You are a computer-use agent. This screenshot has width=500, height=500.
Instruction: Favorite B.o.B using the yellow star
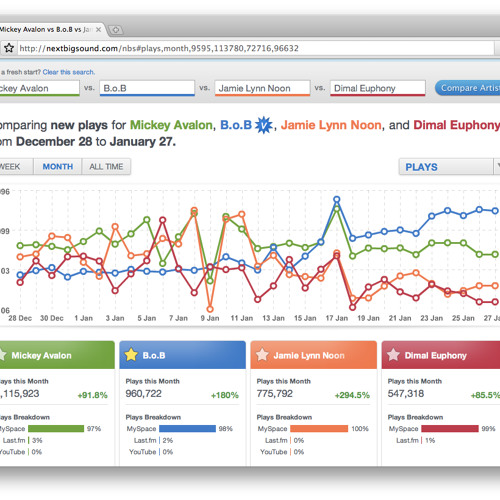point(131,355)
